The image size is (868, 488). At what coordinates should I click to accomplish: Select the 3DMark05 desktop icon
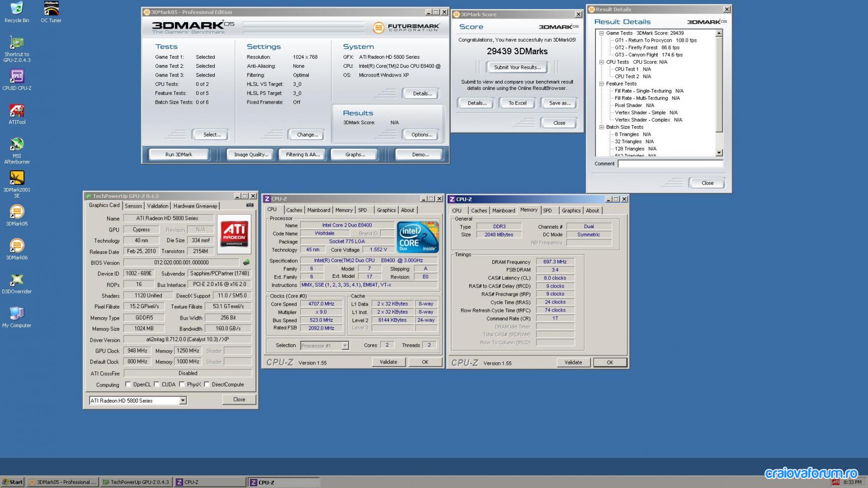coord(17,216)
